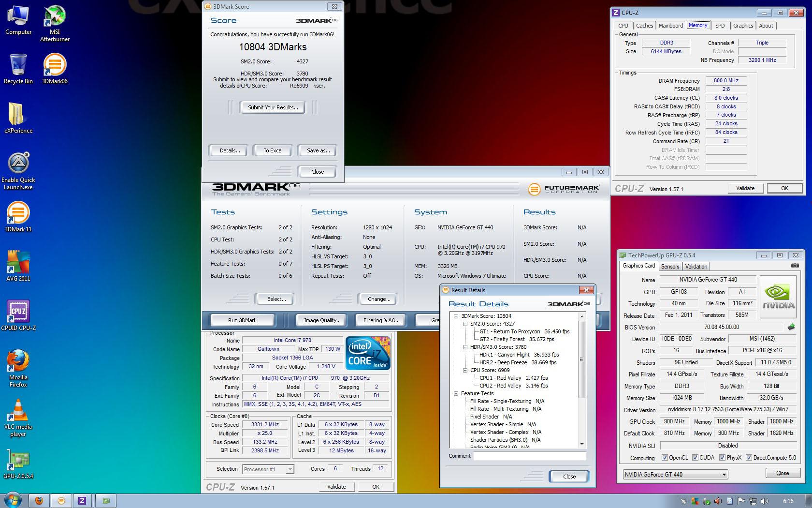Click the GPU-Z BIOS save chip icon

click(x=791, y=327)
